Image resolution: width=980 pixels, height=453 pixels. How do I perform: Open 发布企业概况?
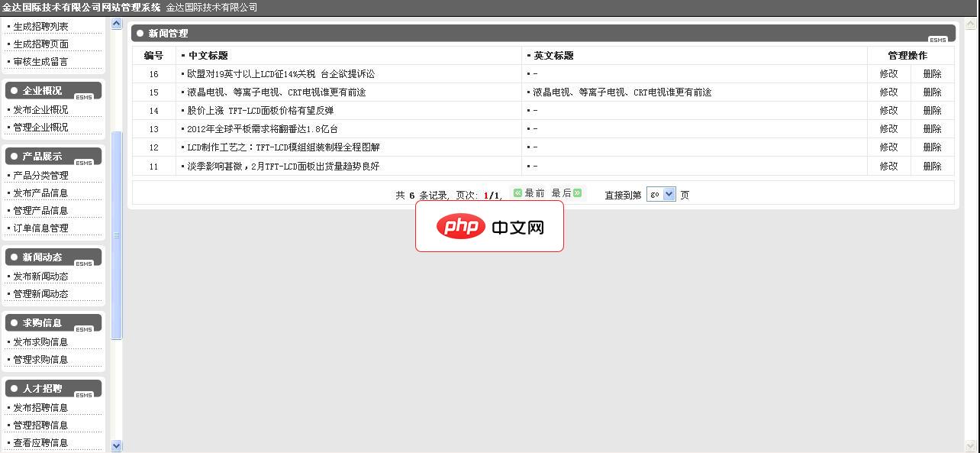pyautogui.click(x=40, y=110)
